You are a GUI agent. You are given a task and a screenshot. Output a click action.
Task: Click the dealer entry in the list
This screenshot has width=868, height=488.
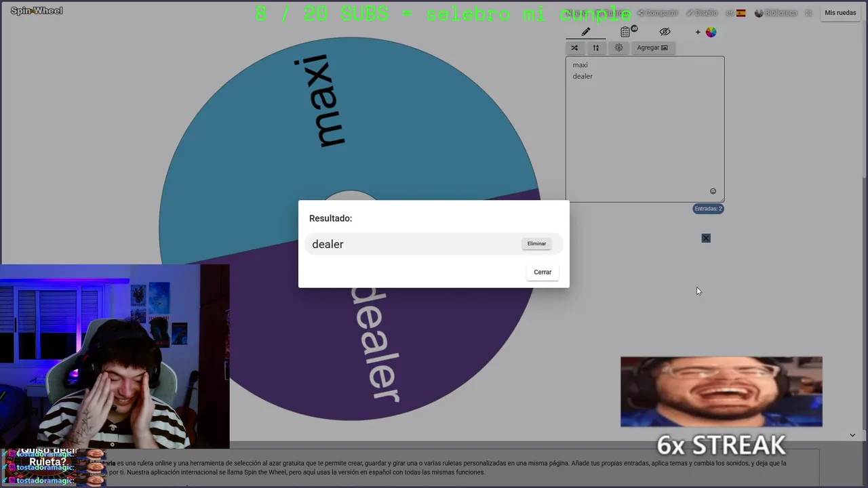click(583, 76)
